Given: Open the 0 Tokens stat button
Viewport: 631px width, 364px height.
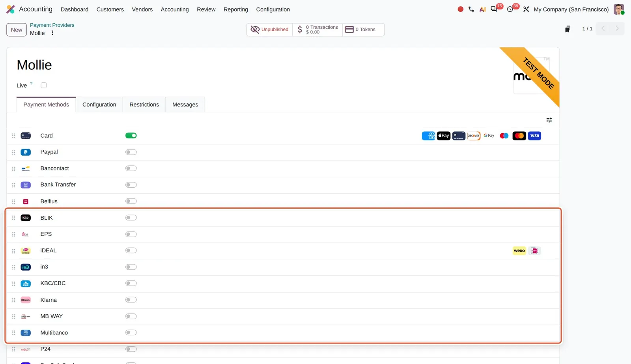Looking at the screenshot, I should [x=363, y=30].
